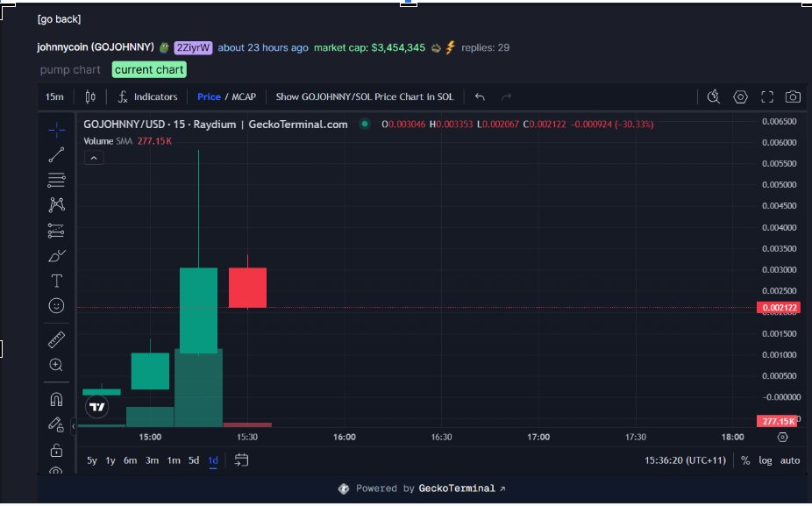Lock all drawing tools
Image resolution: width=812 pixels, height=506 pixels.
[56, 450]
